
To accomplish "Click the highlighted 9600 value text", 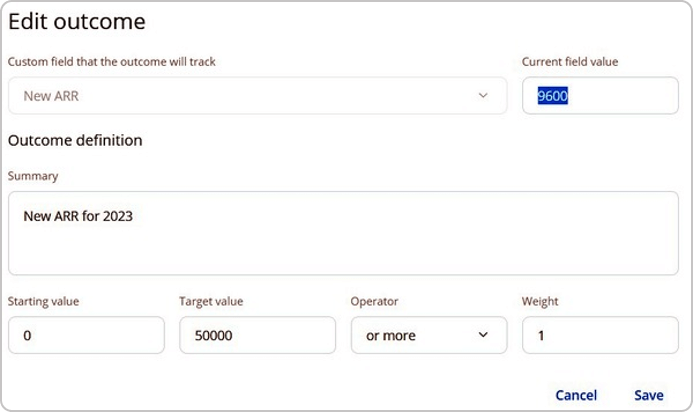I will coord(552,96).
